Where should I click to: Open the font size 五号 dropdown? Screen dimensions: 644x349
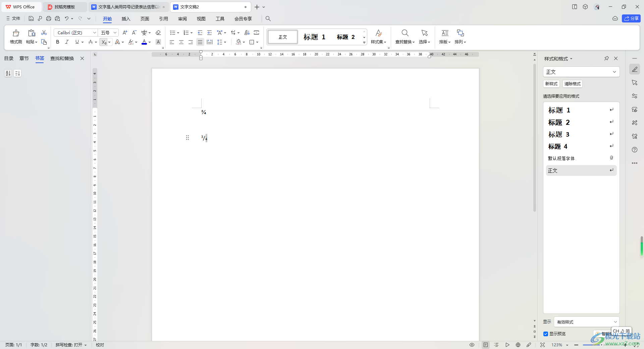[115, 33]
